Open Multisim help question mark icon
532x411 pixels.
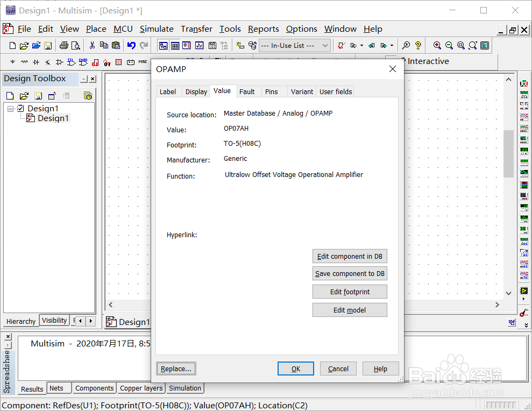click(418, 46)
